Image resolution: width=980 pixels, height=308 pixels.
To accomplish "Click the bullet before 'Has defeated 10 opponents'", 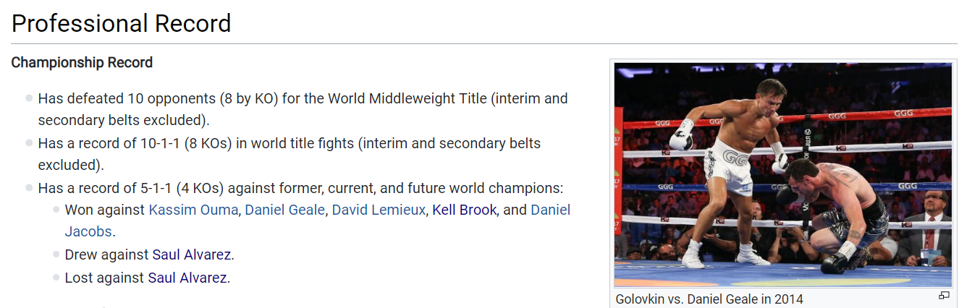I will pos(29,98).
